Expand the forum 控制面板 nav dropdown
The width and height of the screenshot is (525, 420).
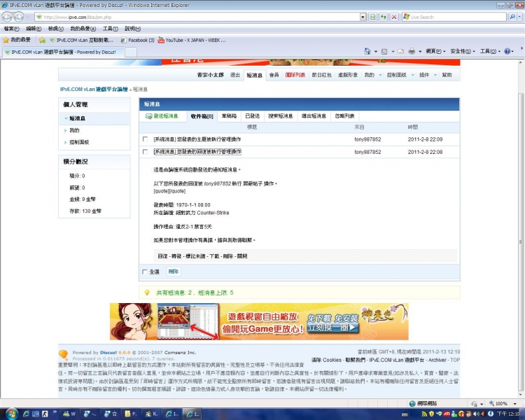pyautogui.click(x=412, y=75)
